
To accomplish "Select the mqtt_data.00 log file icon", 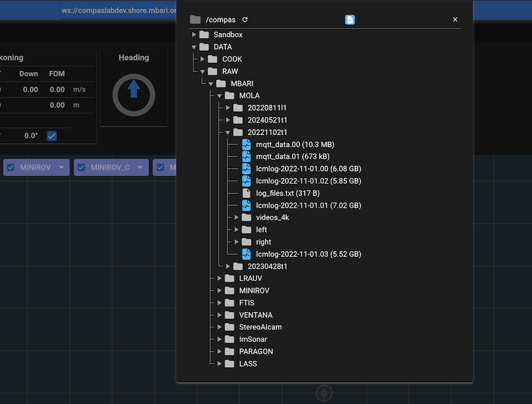I will 246,144.
